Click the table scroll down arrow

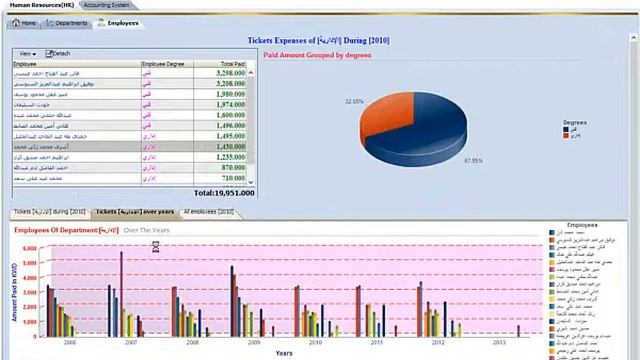click(251, 182)
